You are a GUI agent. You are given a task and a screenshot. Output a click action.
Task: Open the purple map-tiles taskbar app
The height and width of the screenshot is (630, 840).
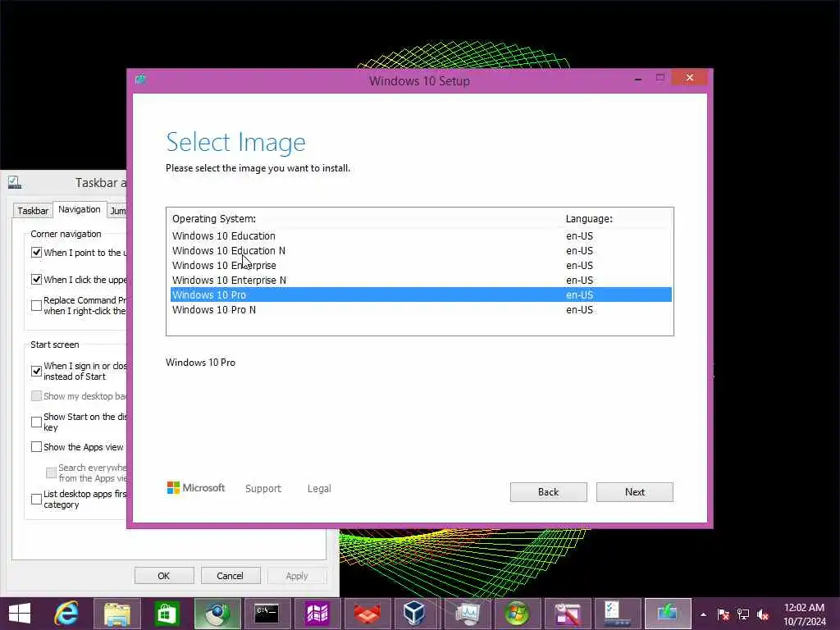[317, 614]
